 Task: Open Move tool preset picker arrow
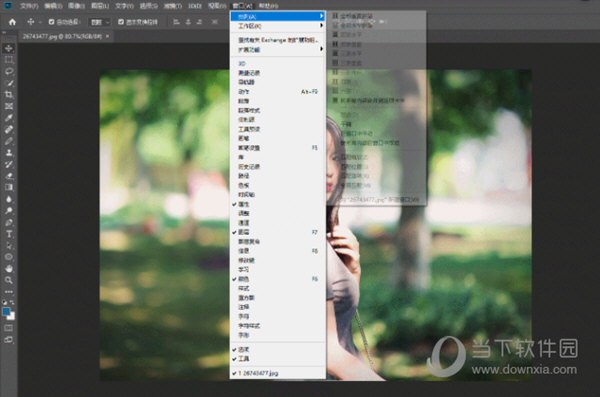tap(40, 22)
